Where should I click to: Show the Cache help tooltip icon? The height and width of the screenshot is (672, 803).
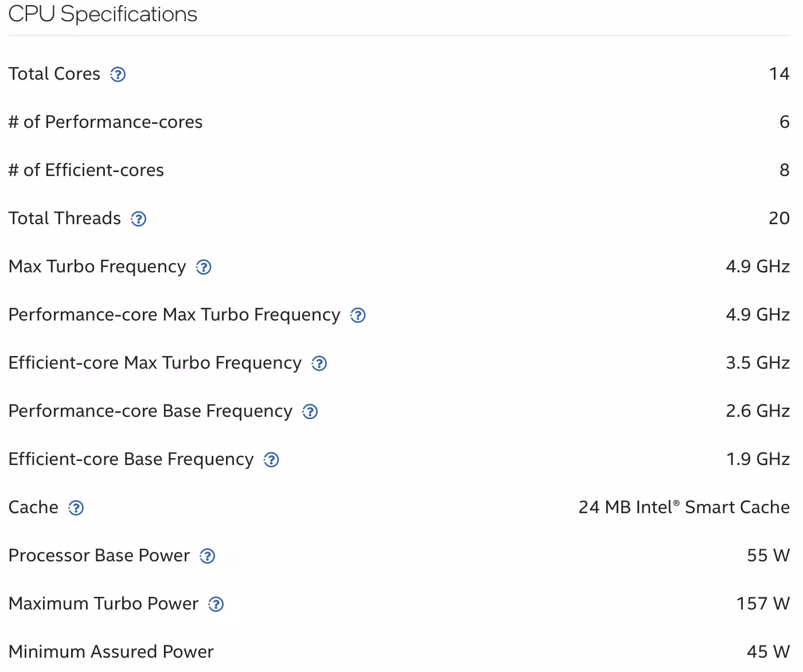coord(76,508)
